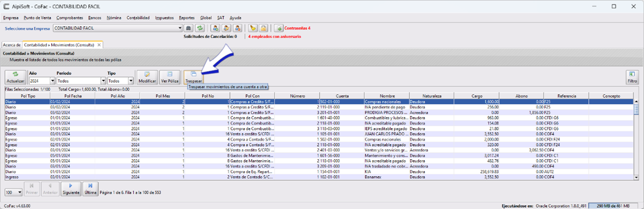The height and width of the screenshot is (209, 644).
Task: Sort by the Pol Año column header
Action: (118, 96)
